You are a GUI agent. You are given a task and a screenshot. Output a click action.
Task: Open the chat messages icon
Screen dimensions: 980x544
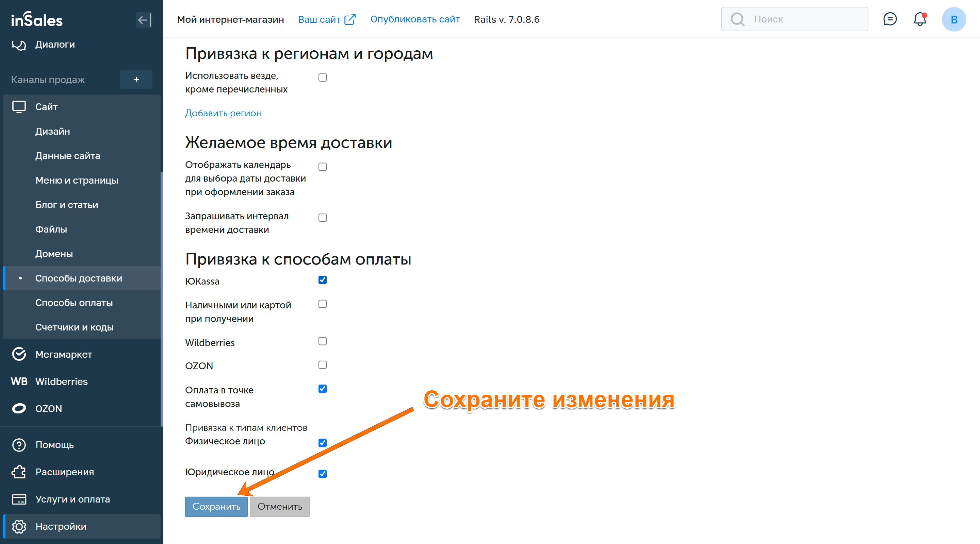pos(889,19)
